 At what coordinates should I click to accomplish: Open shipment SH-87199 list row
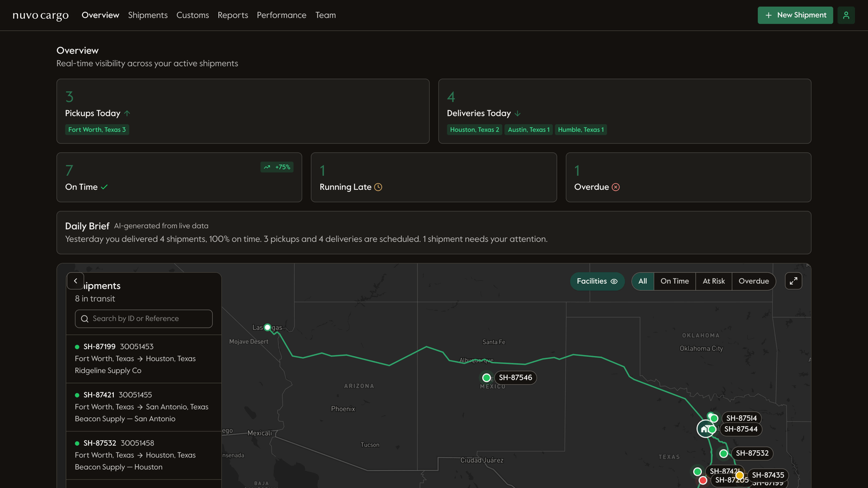point(144,359)
